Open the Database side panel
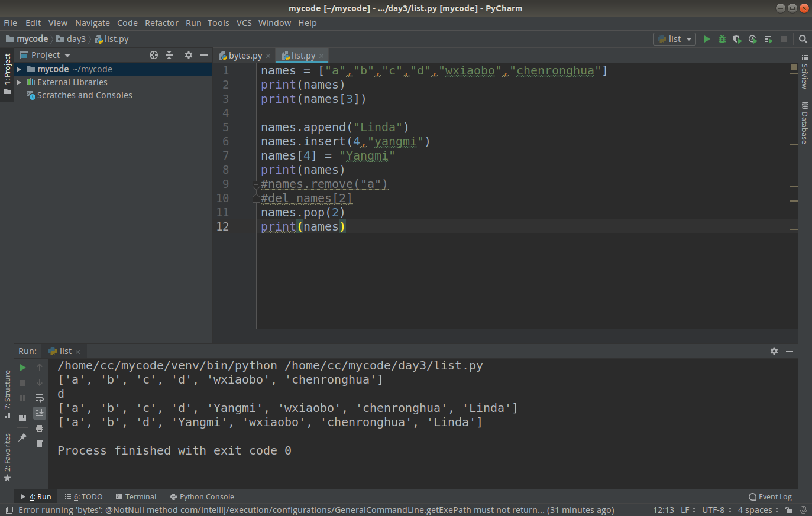 pos(805,123)
